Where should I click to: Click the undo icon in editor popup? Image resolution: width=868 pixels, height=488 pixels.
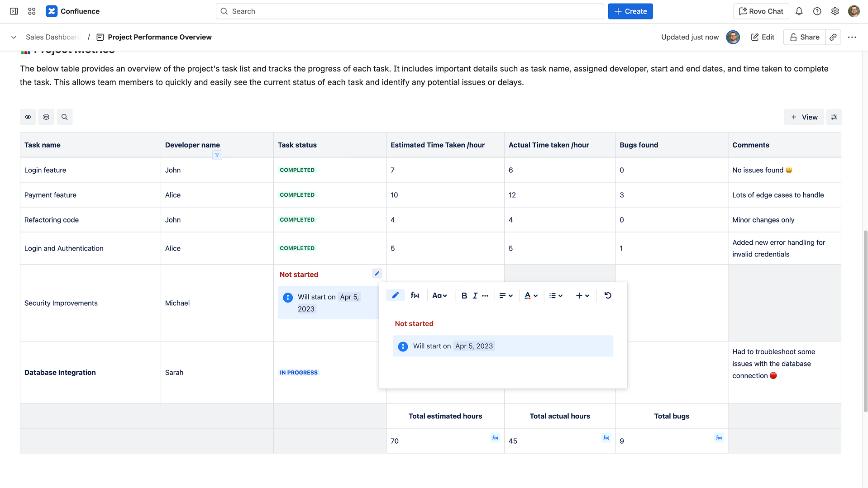608,295
